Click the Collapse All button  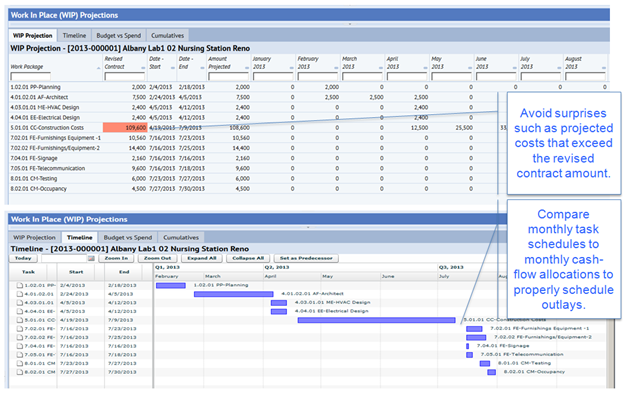[x=248, y=258]
